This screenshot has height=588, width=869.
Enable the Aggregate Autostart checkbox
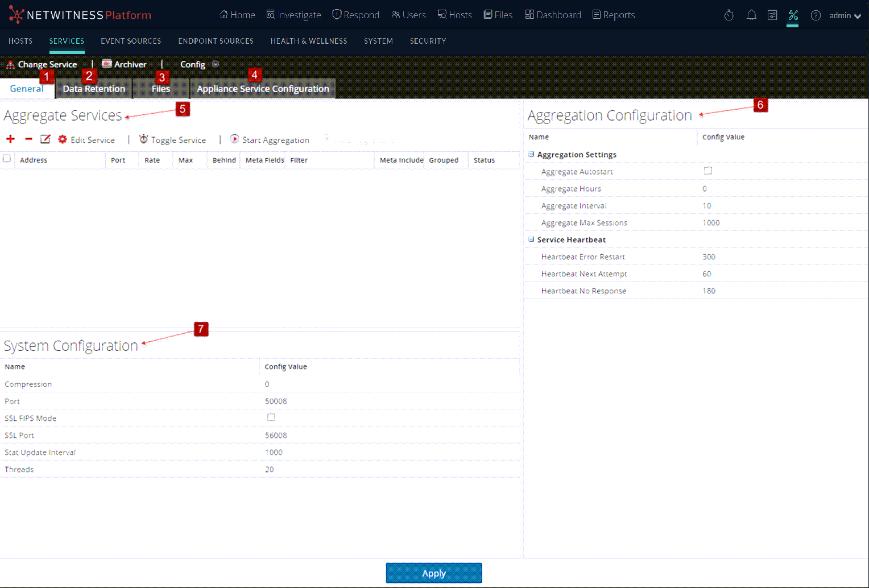coord(708,171)
